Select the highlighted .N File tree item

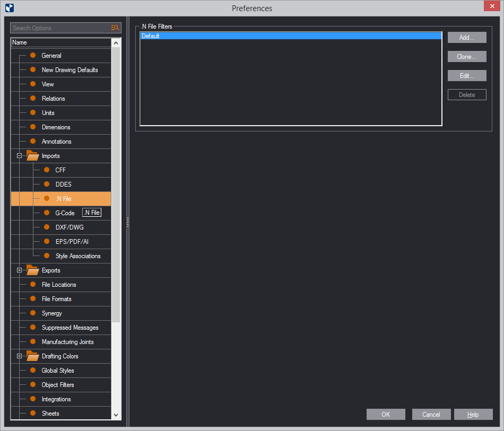click(x=61, y=199)
